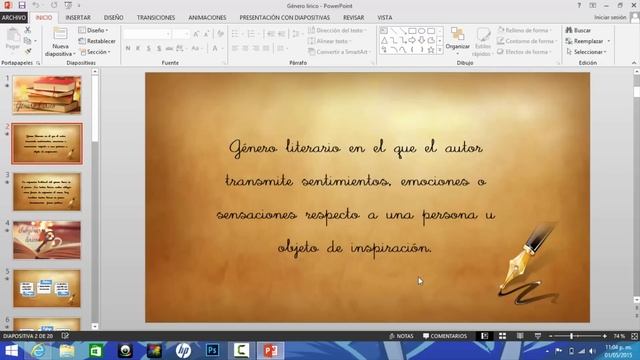
Task: Select the triangle shape in the shapes gallery
Action: pyautogui.click(x=384, y=40)
